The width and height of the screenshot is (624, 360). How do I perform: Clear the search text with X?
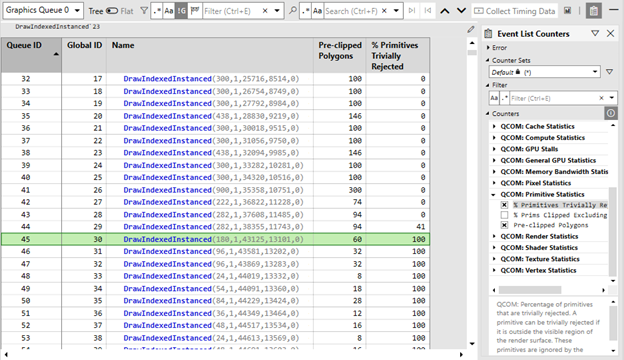[x=384, y=11]
